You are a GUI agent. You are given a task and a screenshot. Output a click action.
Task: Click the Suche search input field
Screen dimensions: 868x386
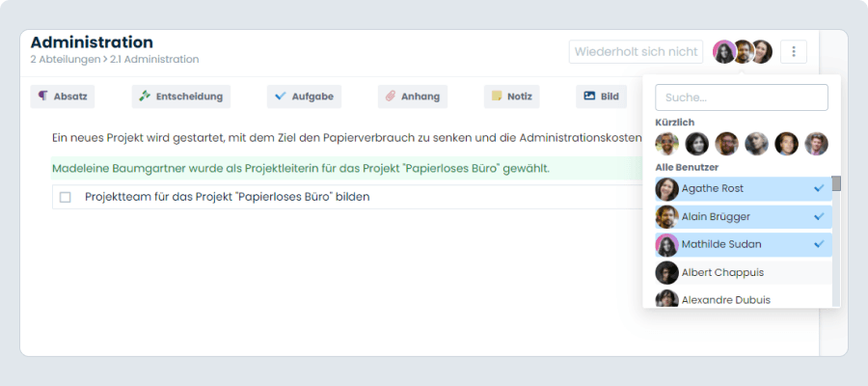pyautogui.click(x=742, y=97)
